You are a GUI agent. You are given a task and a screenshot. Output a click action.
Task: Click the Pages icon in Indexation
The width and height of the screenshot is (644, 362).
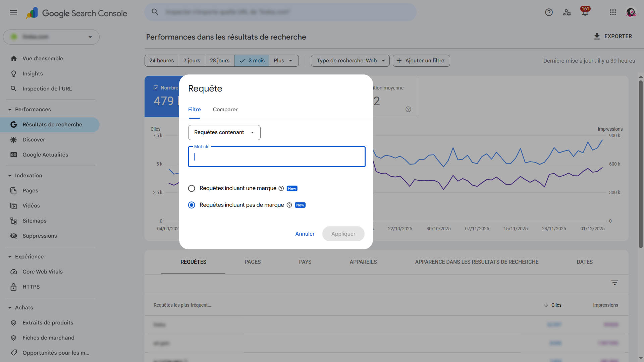tap(13, 190)
